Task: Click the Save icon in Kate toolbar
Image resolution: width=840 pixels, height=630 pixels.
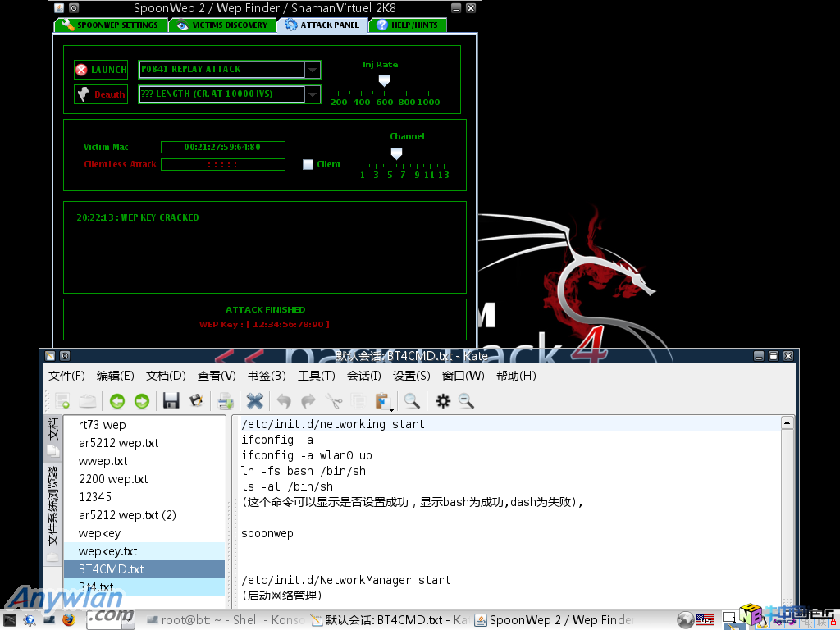Action: coord(171,400)
